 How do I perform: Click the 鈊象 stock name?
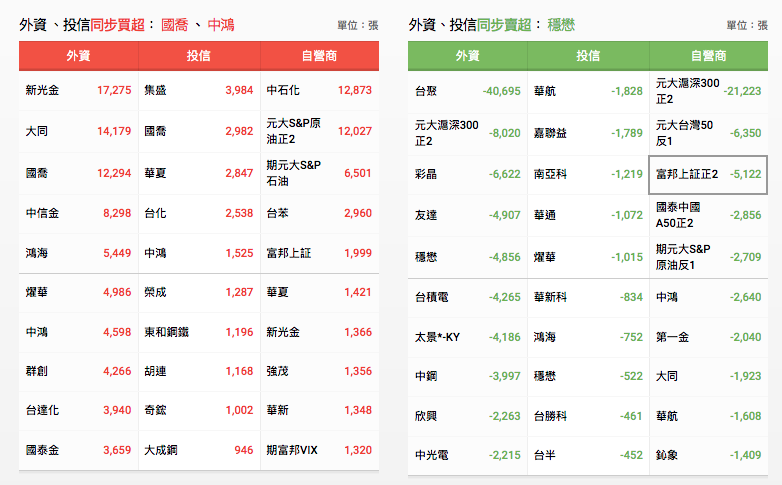tap(666, 455)
